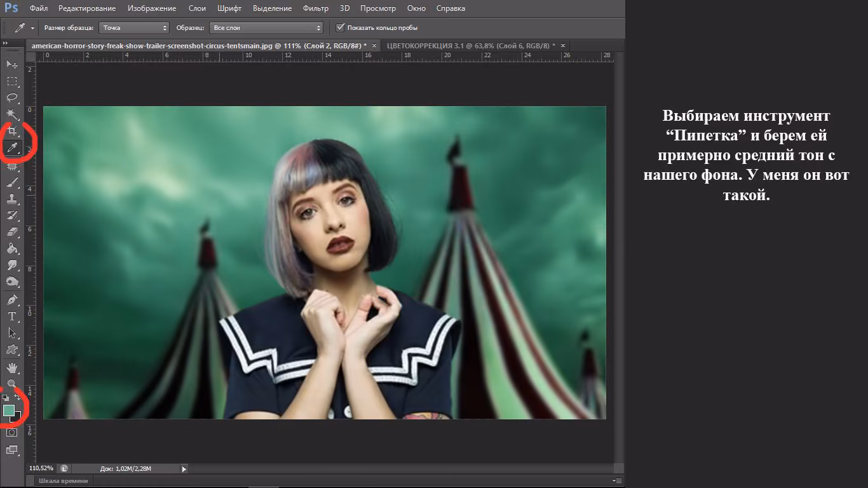Open the Слои menu

tap(197, 8)
